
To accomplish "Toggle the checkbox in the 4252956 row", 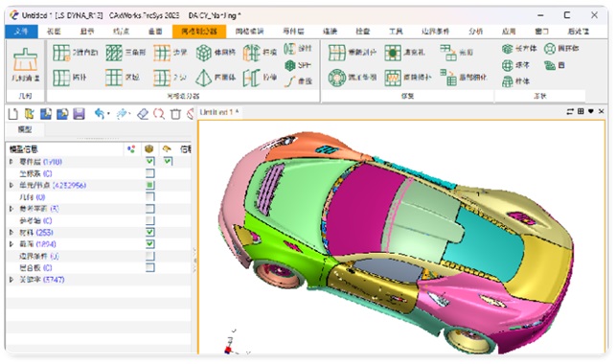I will point(149,185).
